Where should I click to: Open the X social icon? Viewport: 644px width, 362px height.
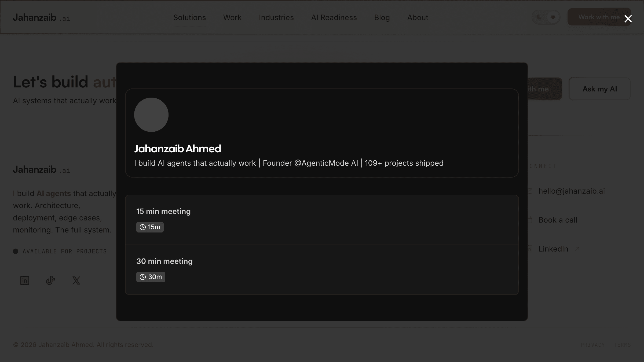pyautogui.click(x=76, y=280)
